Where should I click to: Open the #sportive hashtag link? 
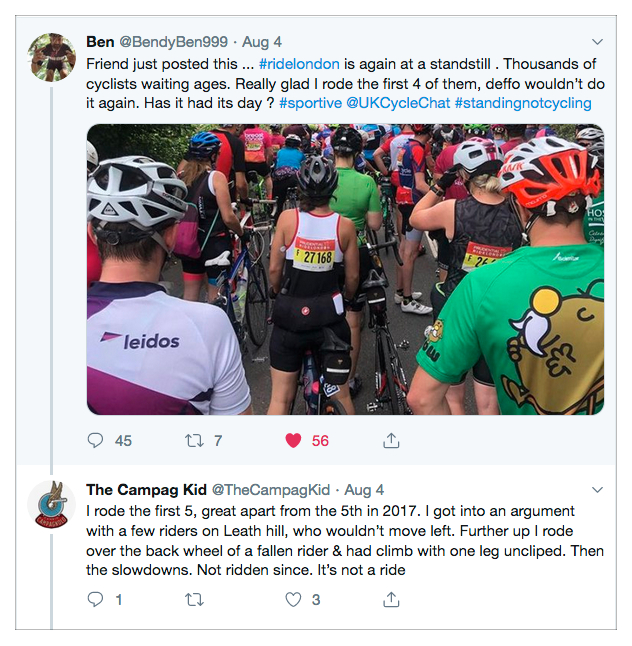(314, 102)
